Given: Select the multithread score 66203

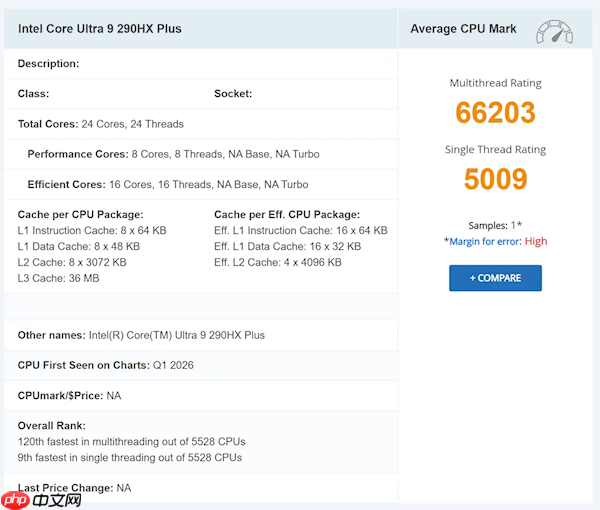Looking at the screenshot, I should point(495,112).
